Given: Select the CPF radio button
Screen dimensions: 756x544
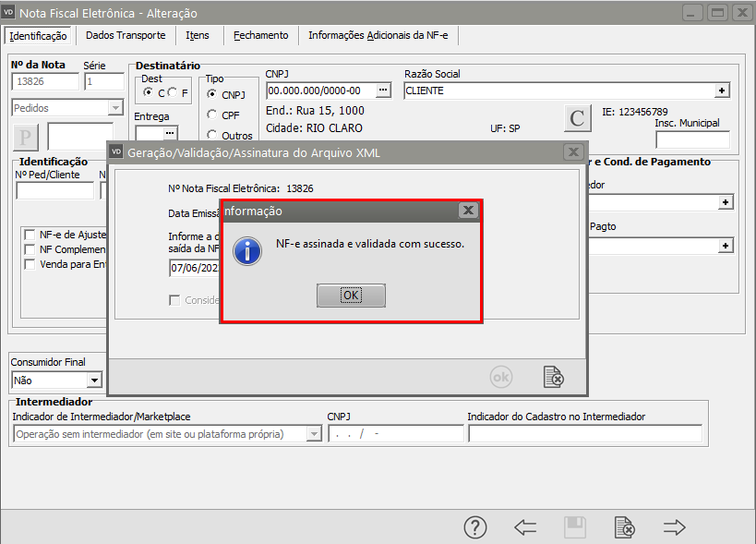Looking at the screenshot, I should click(x=212, y=115).
